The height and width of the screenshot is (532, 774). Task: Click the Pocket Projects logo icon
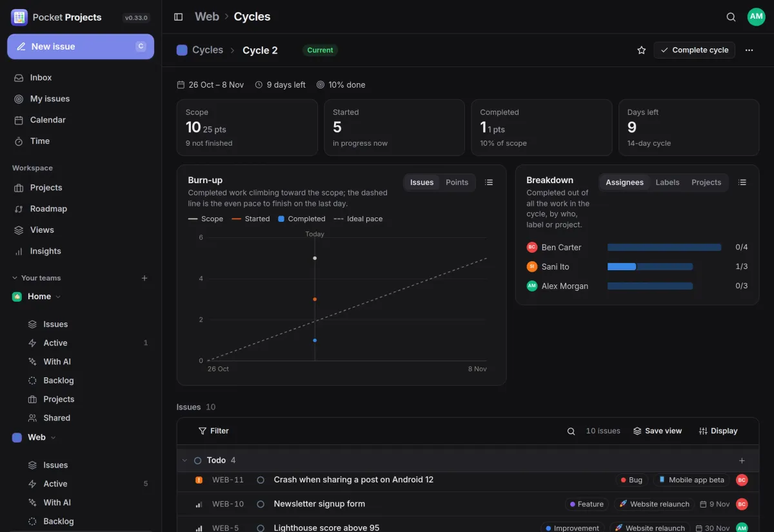point(19,17)
